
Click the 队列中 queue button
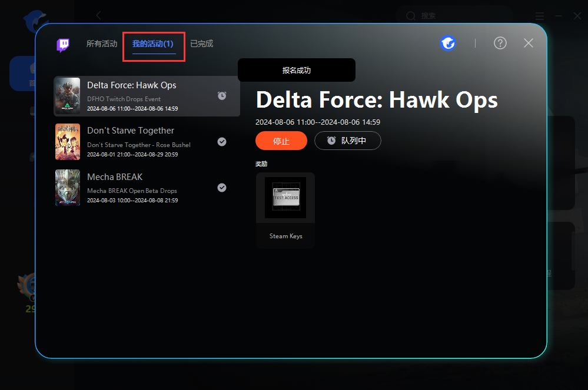348,141
